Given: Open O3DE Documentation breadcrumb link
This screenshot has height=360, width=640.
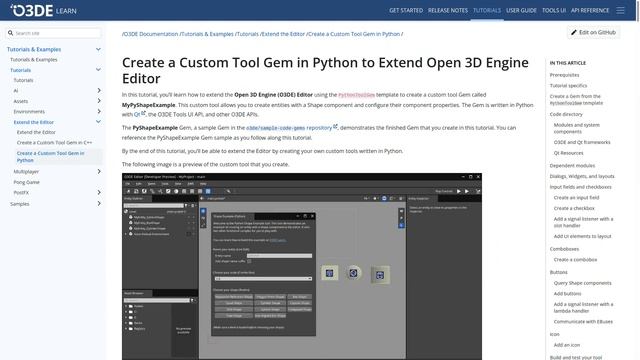Looking at the screenshot, I should (151, 34).
